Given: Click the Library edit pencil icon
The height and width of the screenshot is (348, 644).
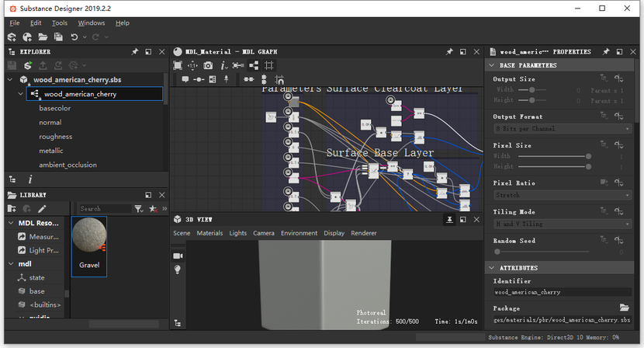Looking at the screenshot, I should pos(42,209).
